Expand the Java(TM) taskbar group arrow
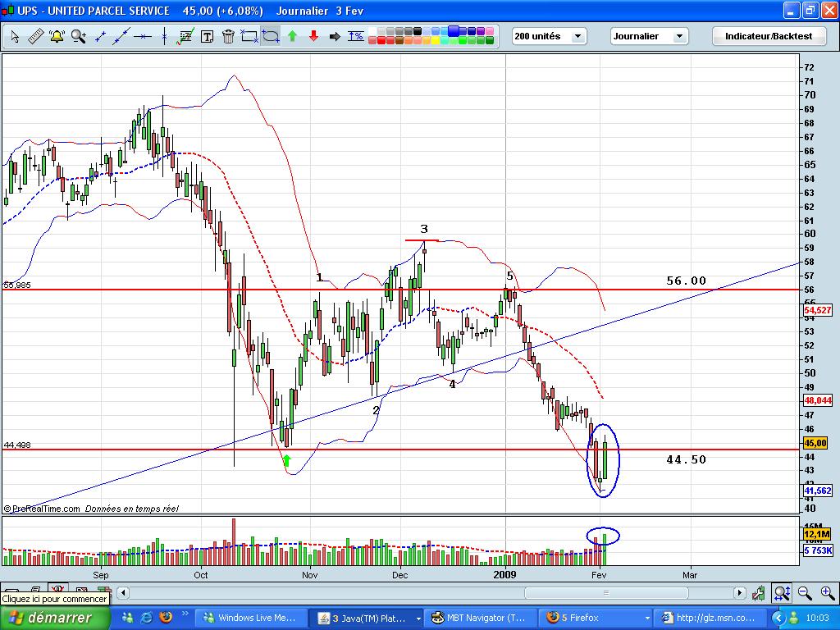This screenshot has height=630, width=840. [418, 619]
